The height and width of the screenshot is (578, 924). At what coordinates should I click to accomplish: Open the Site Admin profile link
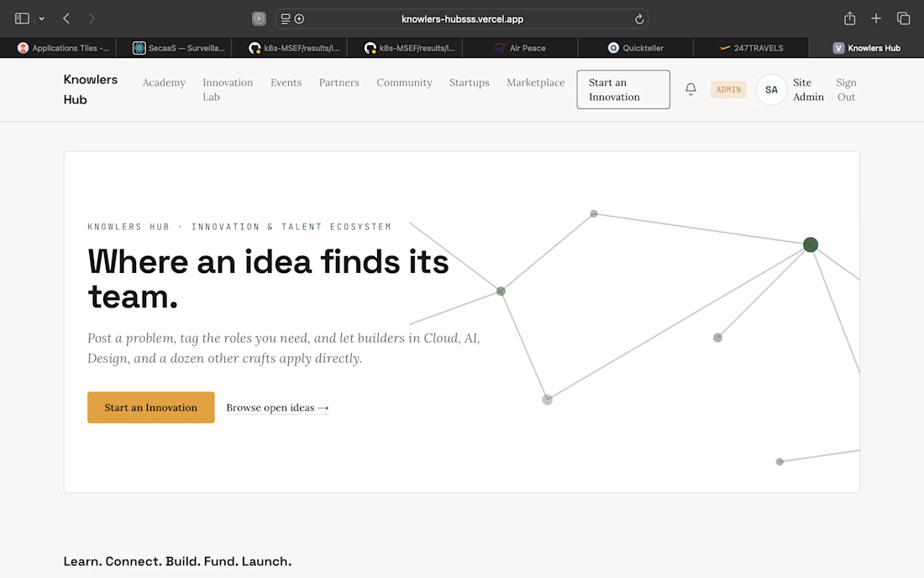coord(808,90)
